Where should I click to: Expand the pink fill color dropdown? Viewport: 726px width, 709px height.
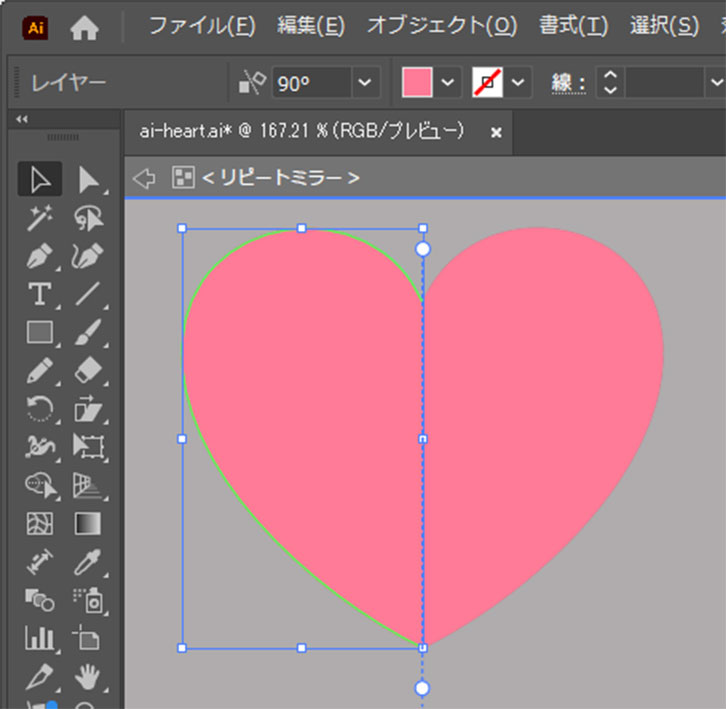coord(446,84)
